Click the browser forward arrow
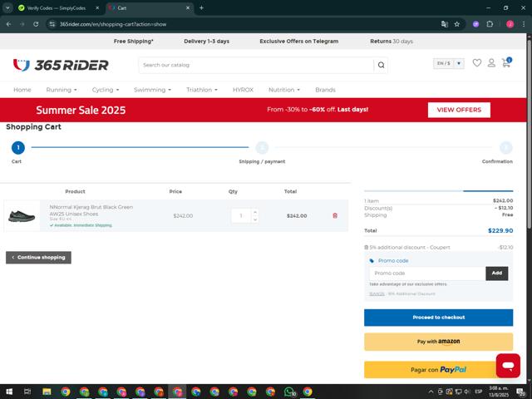This screenshot has width=532, height=399. 22,24
